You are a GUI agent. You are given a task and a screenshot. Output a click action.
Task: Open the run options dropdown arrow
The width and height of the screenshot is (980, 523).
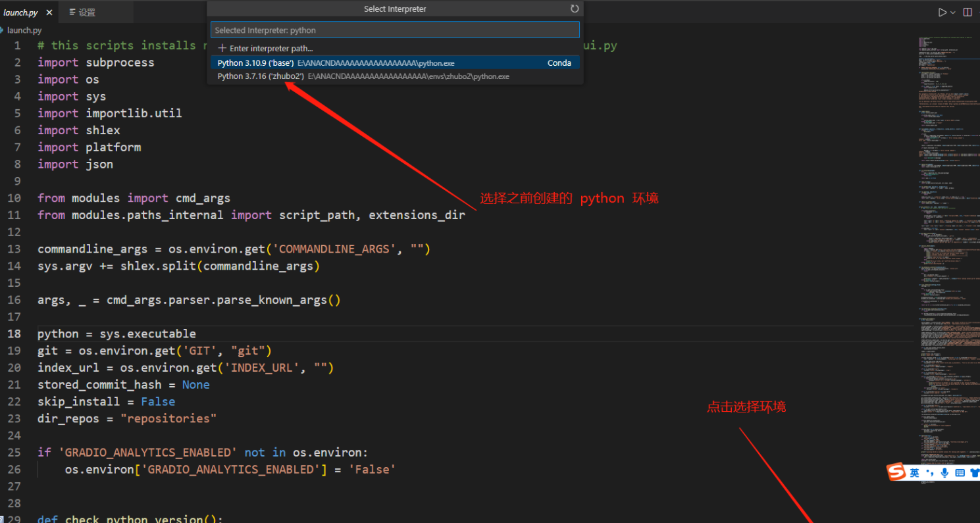tap(952, 12)
